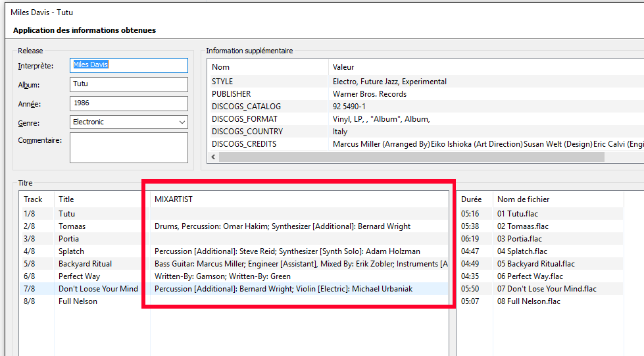
Task: Select the DISCOGS_COUNTRY row
Action: pyautogui.click(x=426, y=132)
